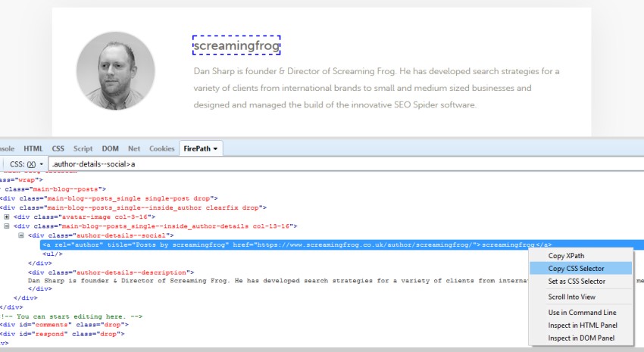This screenshot has height=352, width=644.
Task: Click the div id="comments" class="drop" line
Action: tap(64, 325)
